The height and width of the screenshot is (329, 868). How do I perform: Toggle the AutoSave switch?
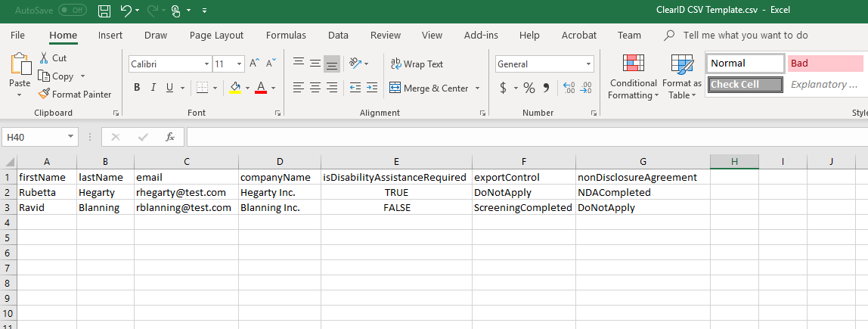[x=72, y=11]
